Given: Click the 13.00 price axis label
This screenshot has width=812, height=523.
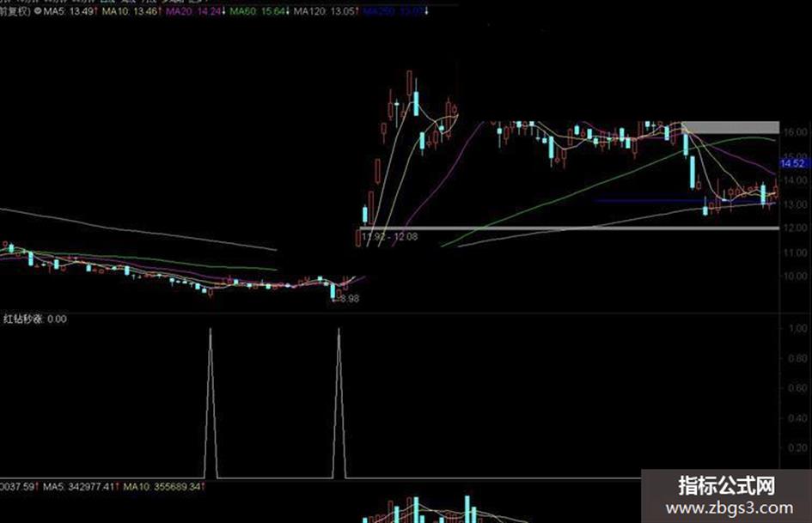Looking at the screenshot, I should 795,204.
